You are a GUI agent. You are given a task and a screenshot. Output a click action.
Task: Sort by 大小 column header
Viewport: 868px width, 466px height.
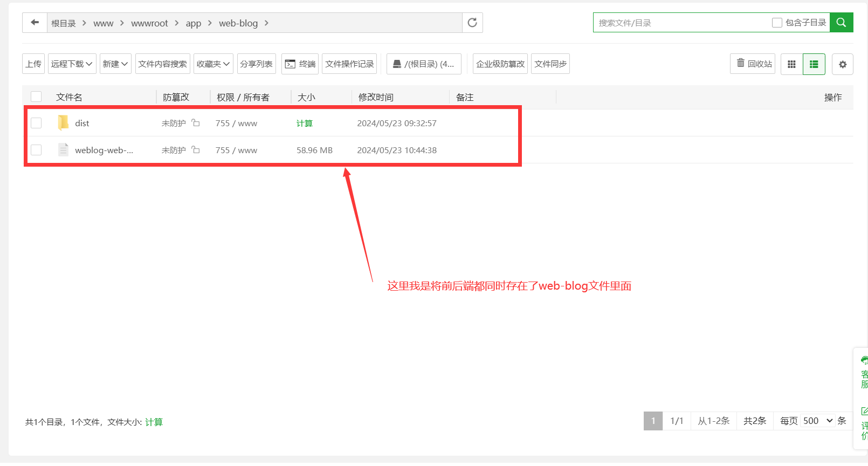click(x=306, y=97)
